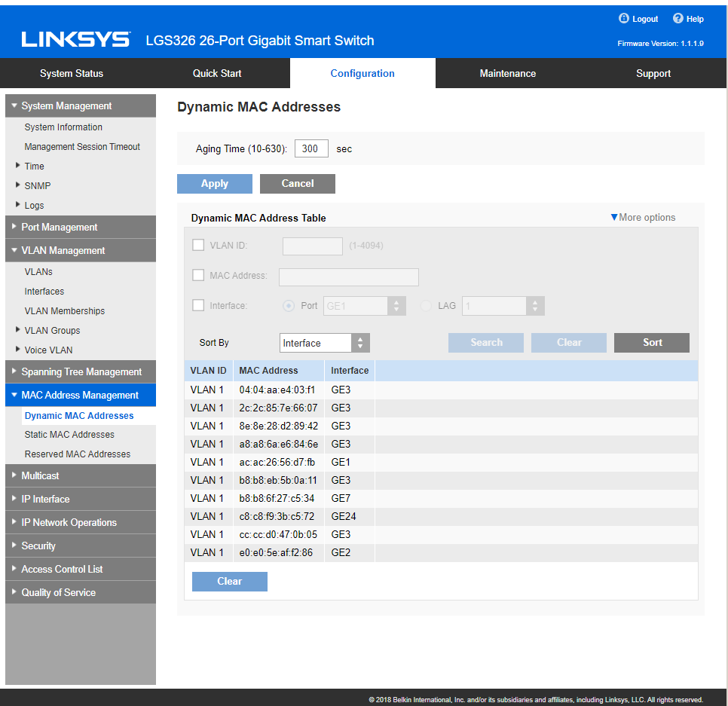Viewport: 728px width, 706px height.
Task: Click the Aging Time input field
Action: click(311, 148)
